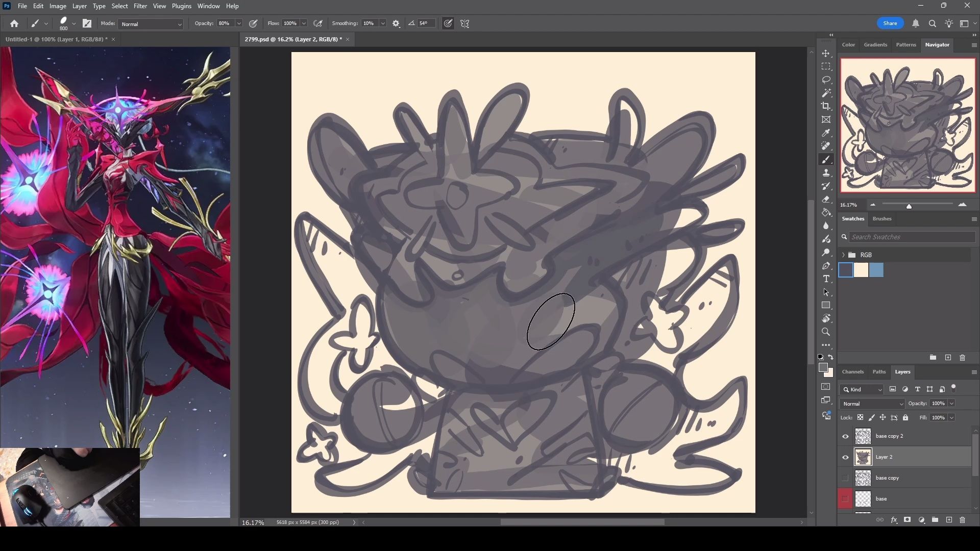Select the Move tool
Image resolution: width=980 pixels, height=551 pixels.
pyautogui.click(x=826, y=54)
